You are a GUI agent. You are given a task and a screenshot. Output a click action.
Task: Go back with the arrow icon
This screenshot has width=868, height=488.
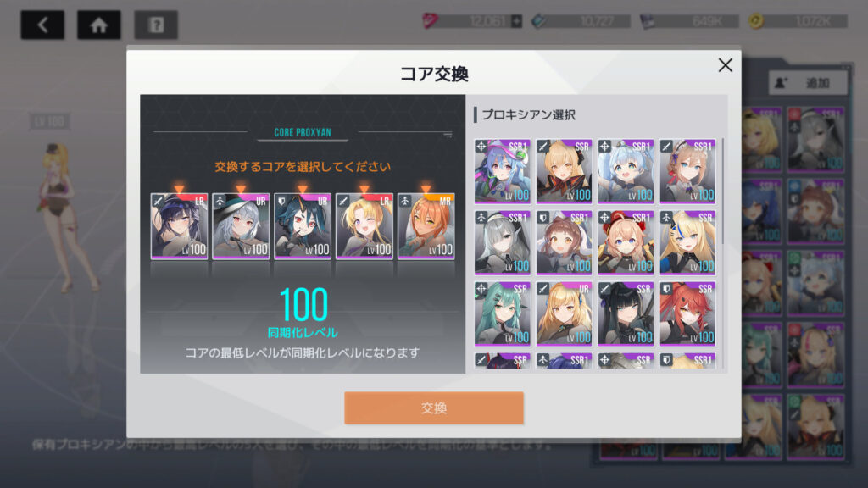(42, 25)
